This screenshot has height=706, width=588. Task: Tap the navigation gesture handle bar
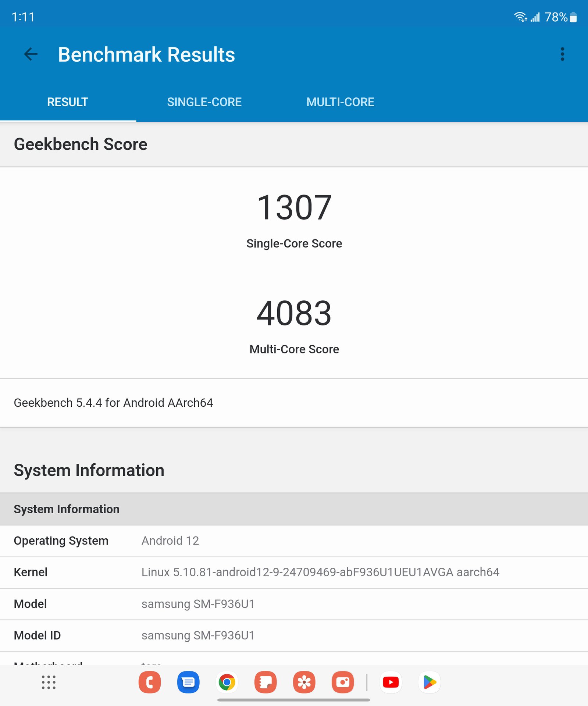tap(294, 700)
